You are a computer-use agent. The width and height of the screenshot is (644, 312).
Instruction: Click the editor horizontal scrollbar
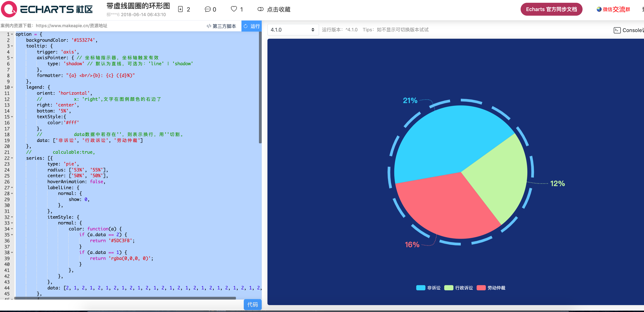125,298
